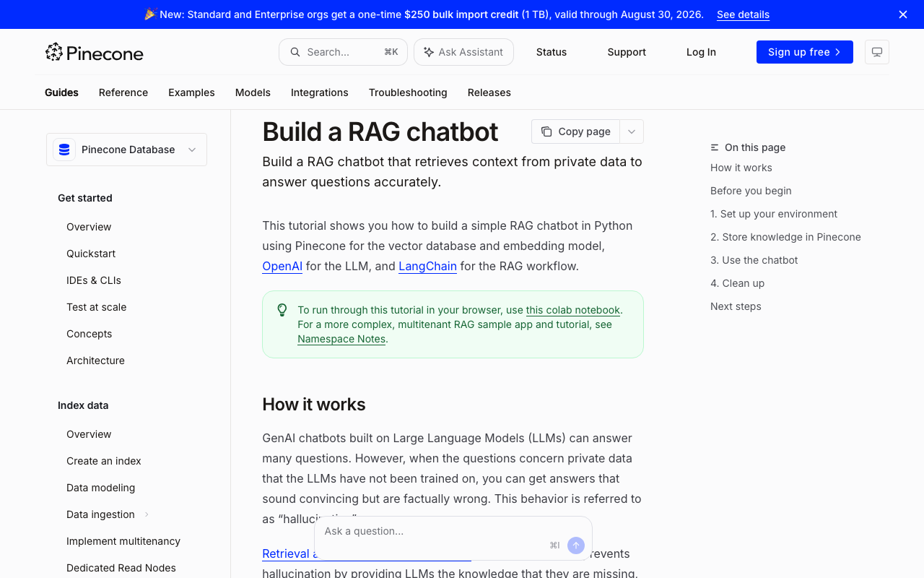Click the Pinecone logo
Screen dimensions: 924x578
tap(94, 52)
